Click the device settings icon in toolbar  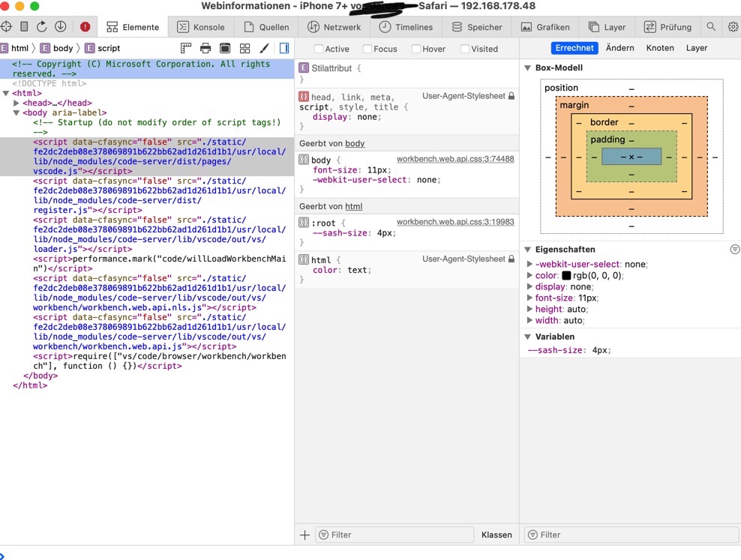24,26
